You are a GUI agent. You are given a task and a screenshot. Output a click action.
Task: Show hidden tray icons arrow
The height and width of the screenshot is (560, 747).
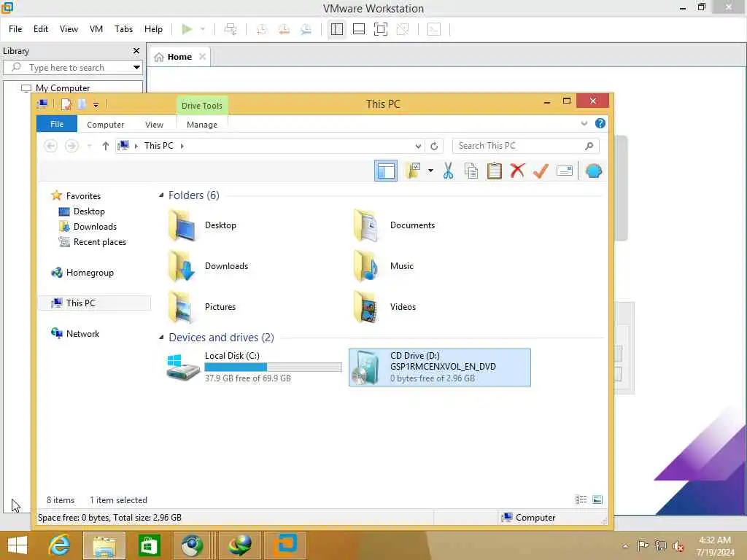pos(625,545)
